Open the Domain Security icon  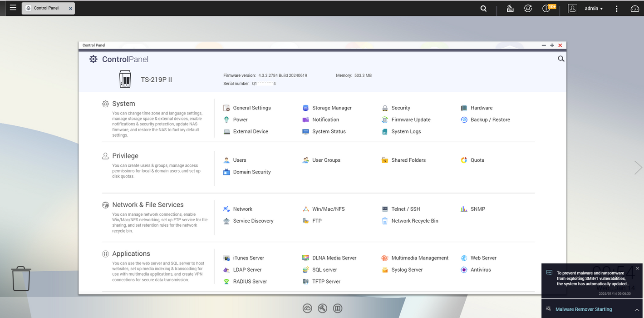pos(226,172)
